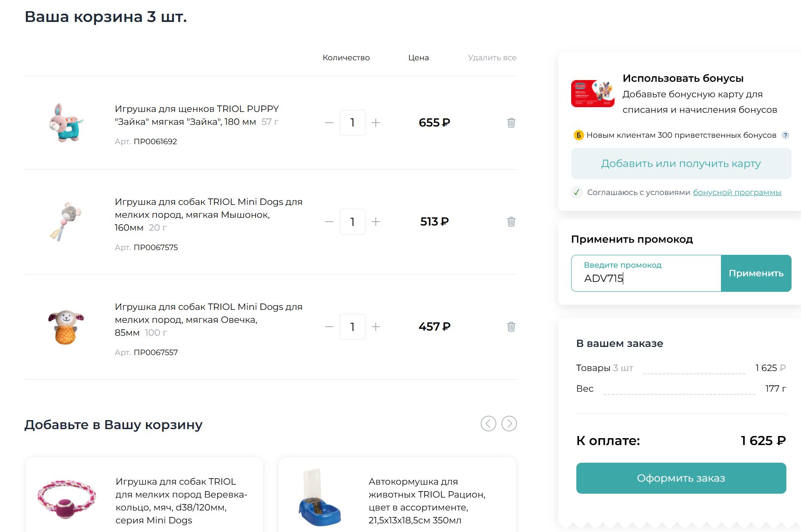This screenshot has height=532, width=801.
Task: Delete the TRIOL PUPPY Зайка toy from cart
Action: [511, 123]
